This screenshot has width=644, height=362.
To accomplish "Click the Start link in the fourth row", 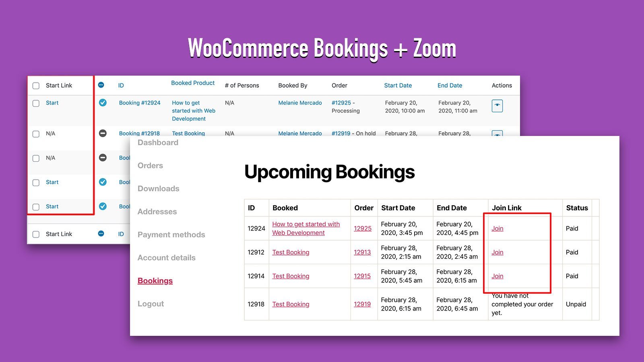I will 52,182.
